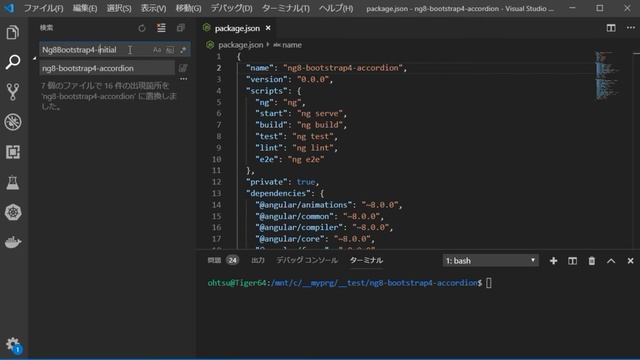Click the editor minimap

(607, 76)
